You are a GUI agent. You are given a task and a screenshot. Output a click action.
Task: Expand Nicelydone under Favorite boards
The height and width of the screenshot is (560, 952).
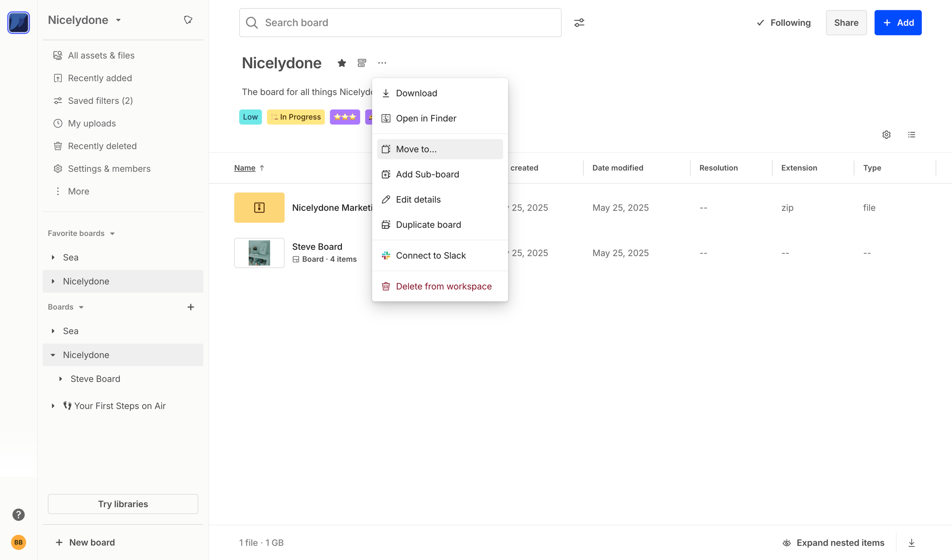click(53, 281)
